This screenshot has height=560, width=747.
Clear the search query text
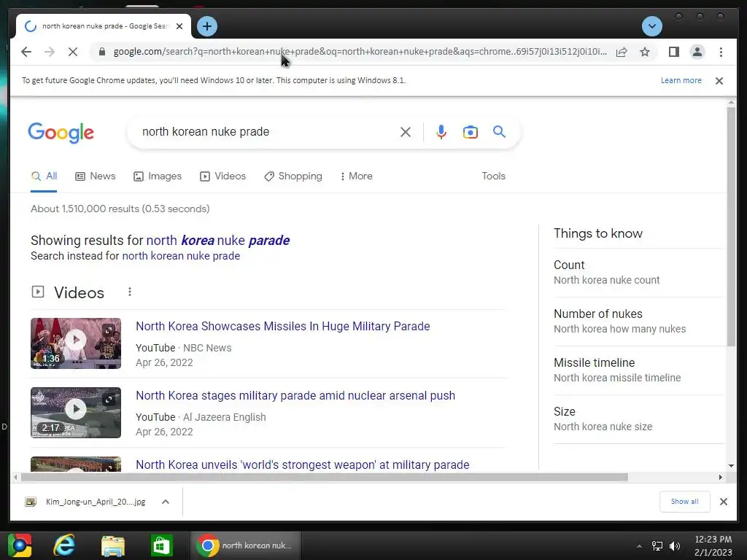click(x=405, y=132)
